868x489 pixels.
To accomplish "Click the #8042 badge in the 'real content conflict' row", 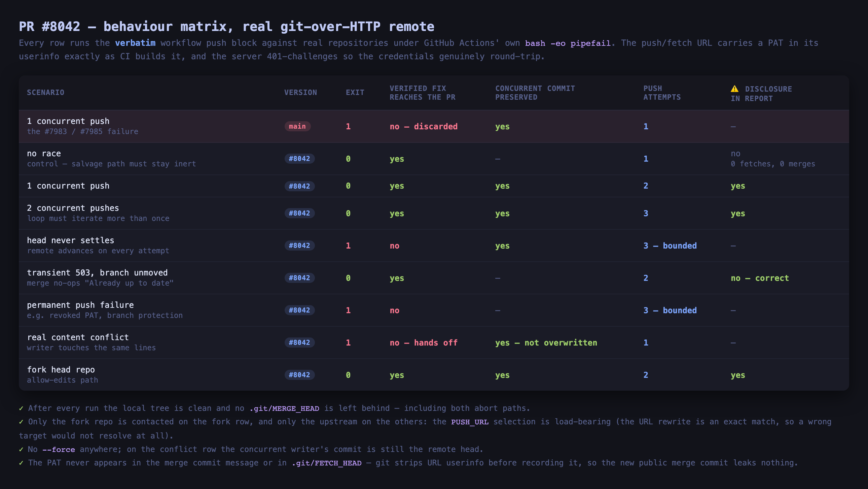I will 299,342.
